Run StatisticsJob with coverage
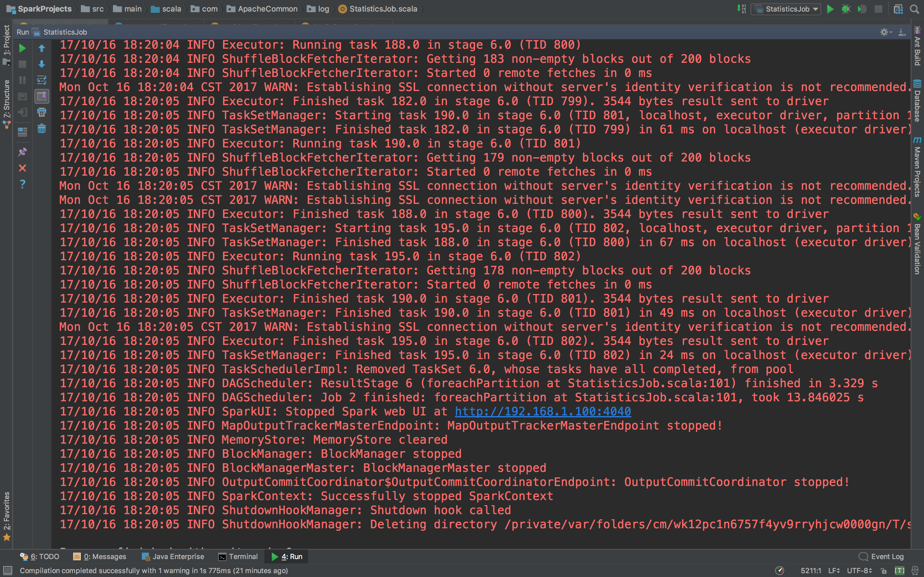The image size is (924, 577). (862, 9)
